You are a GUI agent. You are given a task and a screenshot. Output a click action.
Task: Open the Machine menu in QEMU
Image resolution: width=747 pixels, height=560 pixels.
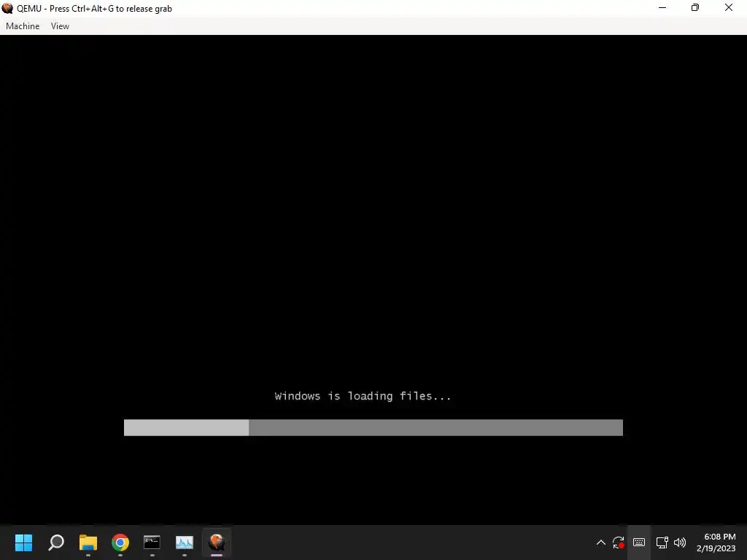[x=23, y=26]
